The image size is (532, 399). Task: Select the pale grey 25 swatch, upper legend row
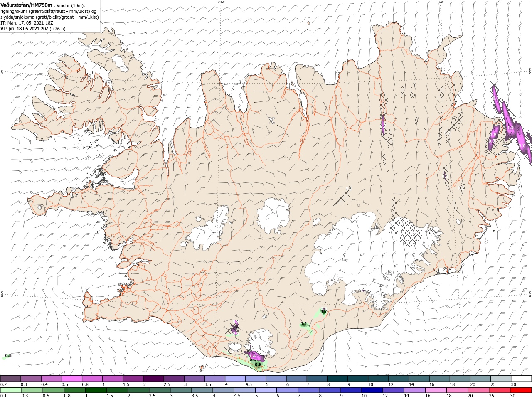[500, 378]
